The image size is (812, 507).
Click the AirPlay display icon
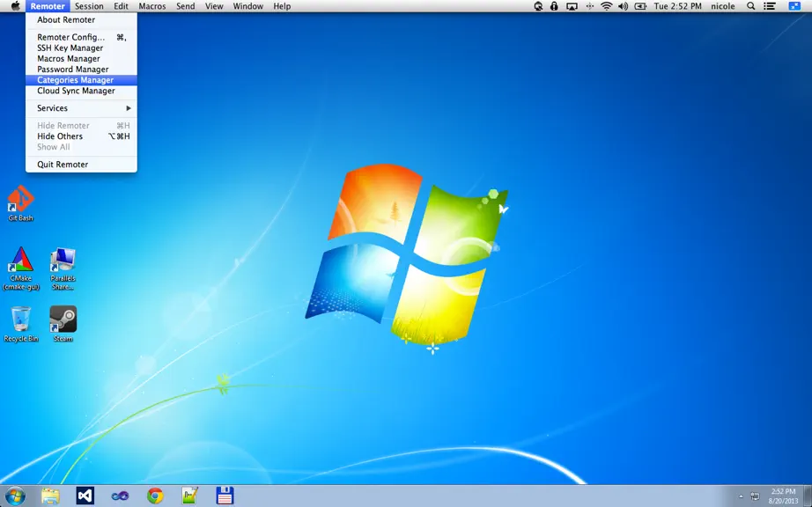pyautogui.click(x=572, y=6)
